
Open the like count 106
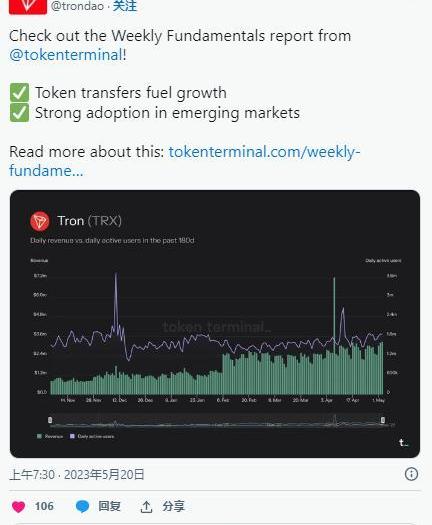coord(44,506)
